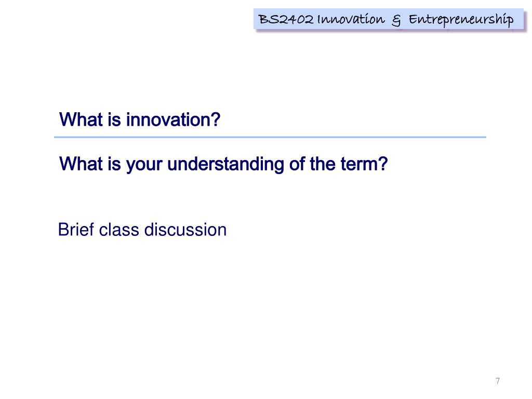Click the word 'innovation?' in the title

(x=174, y=119)
